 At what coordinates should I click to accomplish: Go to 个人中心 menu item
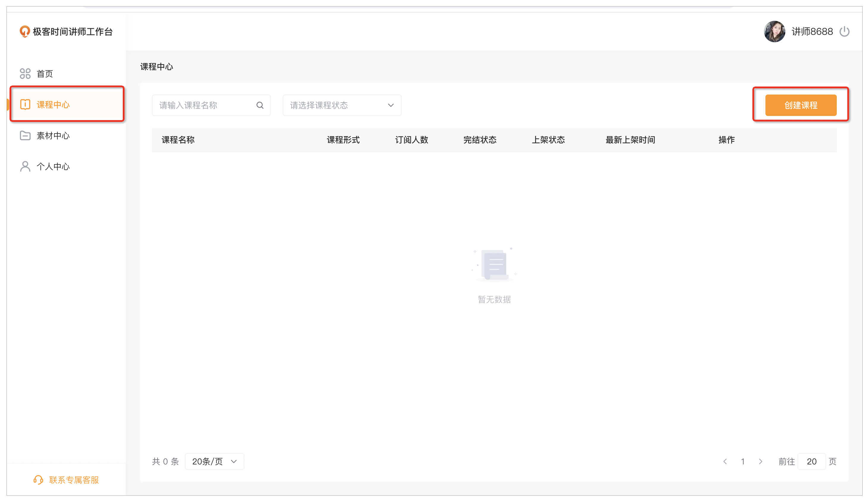(53, 167)
